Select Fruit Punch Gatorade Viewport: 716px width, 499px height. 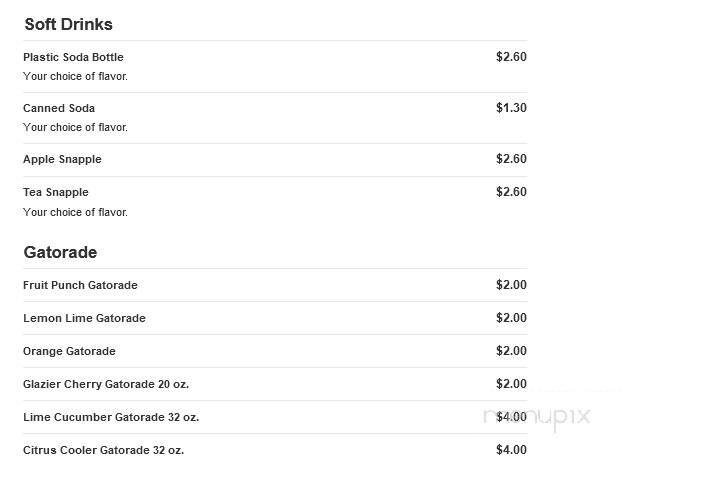80,285
